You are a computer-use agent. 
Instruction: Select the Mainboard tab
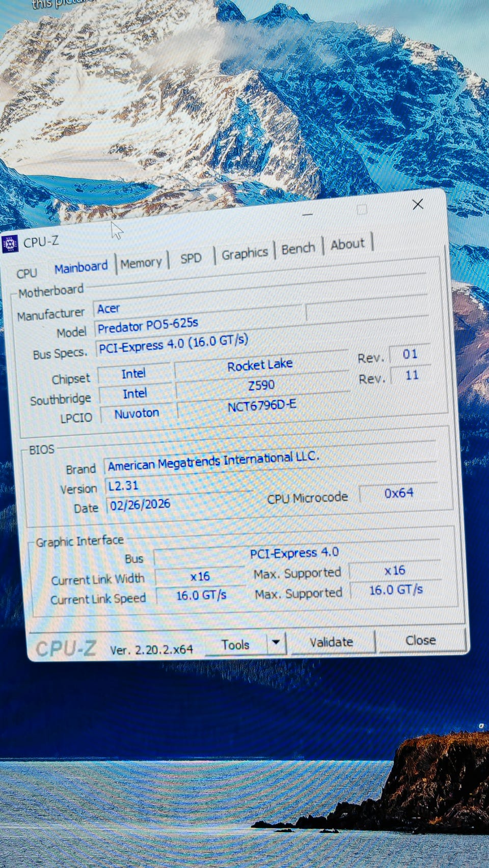(x=81, y=267)
